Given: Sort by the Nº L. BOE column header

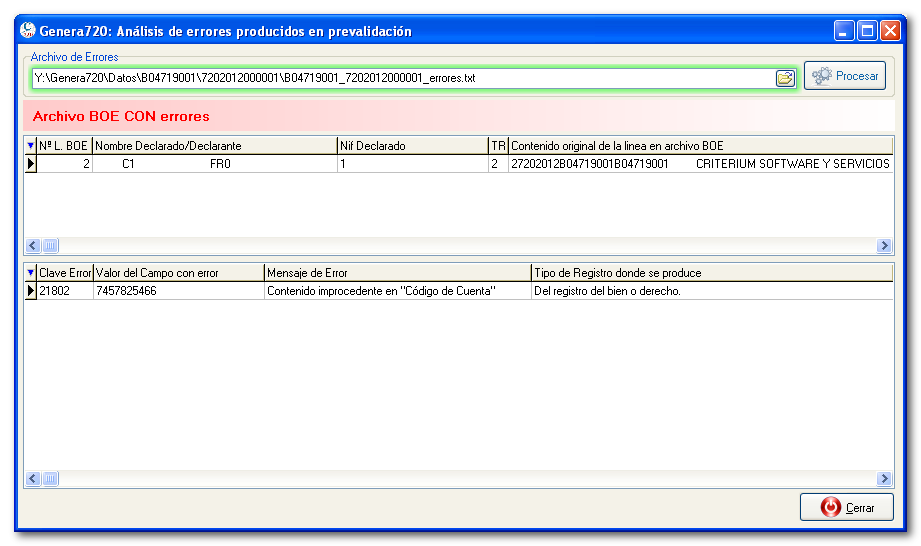Looking at the screenshot, I should (64, 146).
